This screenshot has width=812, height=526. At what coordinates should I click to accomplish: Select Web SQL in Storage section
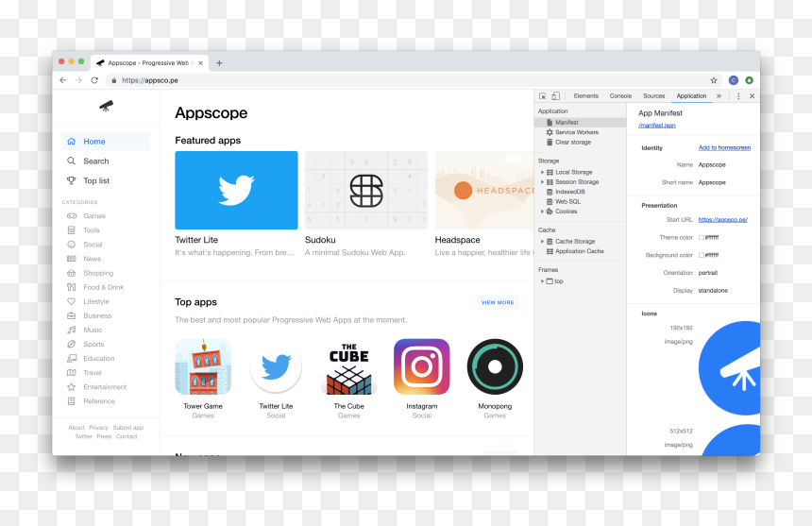pos(567,202)
